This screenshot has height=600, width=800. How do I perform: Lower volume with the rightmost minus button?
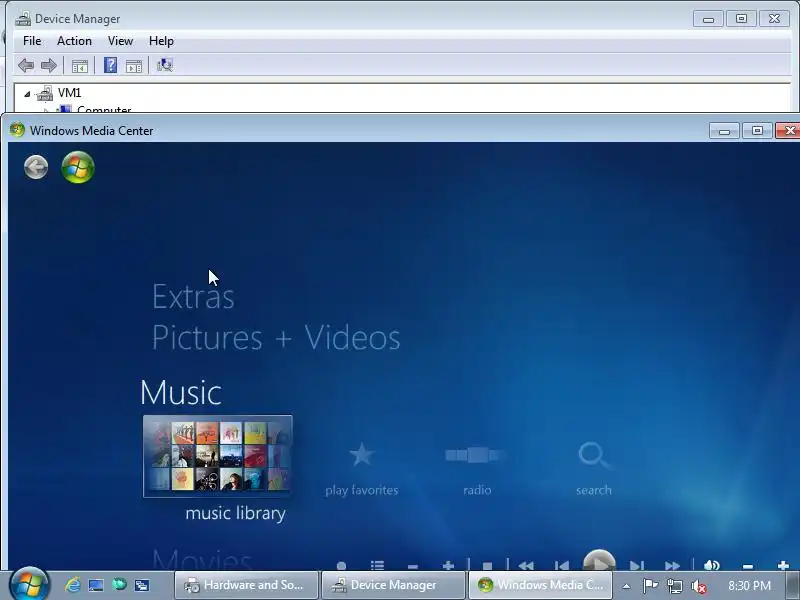pos(748,566)
